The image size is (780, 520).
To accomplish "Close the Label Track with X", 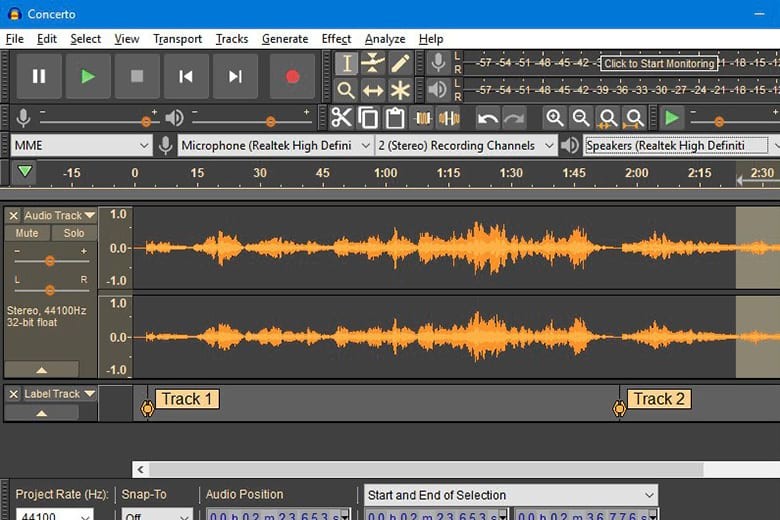I will tap(13, 394).
